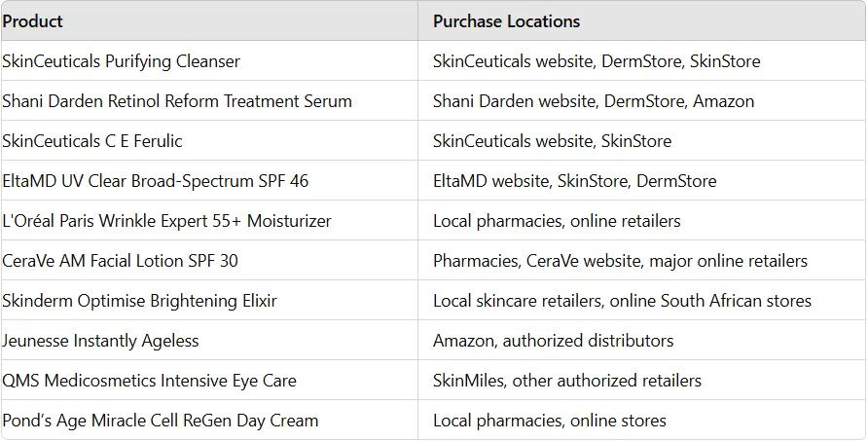
Task: Click CeraVe AM Facial Lotion SPF 30
Action: [x=120, y=261]
